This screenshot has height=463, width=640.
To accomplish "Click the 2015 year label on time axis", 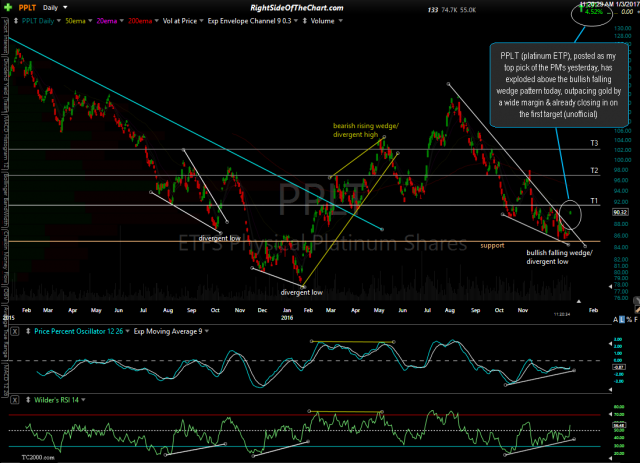I will pos(9,318).
